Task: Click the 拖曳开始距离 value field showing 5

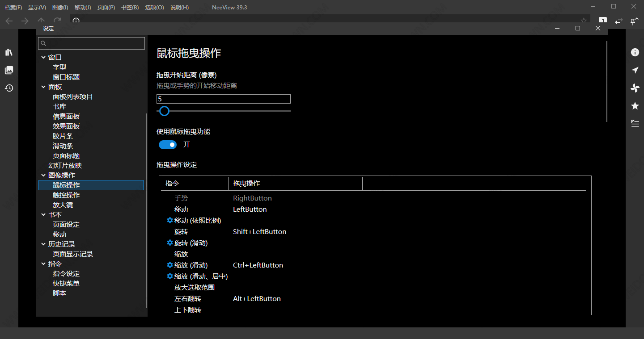Action: click(x=224, y=99)
